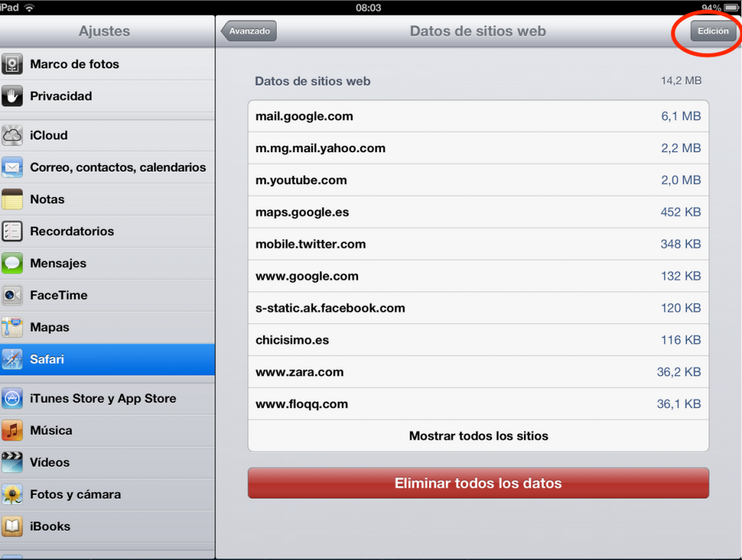The image size is (742, 560).
Task: Open the Mapas icon
Action: 12,327
